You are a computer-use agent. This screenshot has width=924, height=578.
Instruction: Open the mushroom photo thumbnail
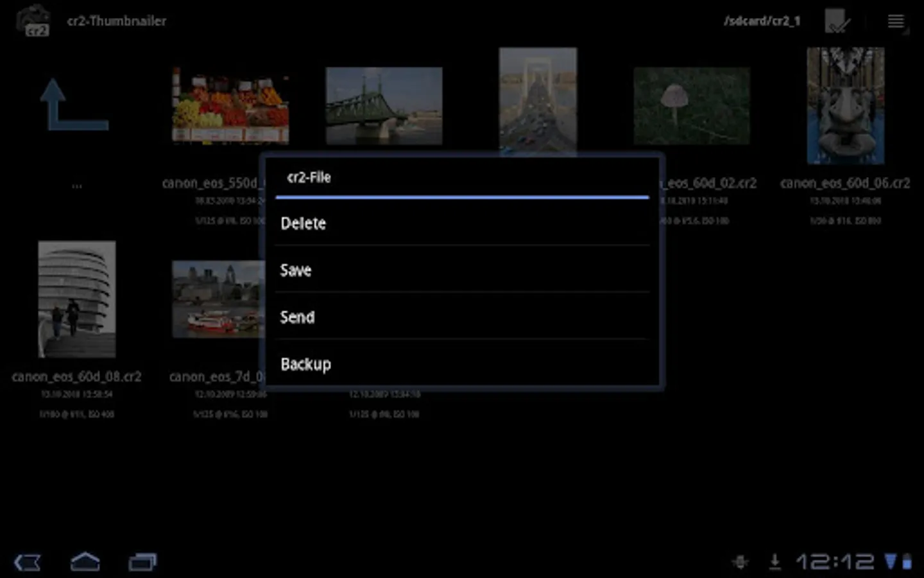[x=692, y=106]
